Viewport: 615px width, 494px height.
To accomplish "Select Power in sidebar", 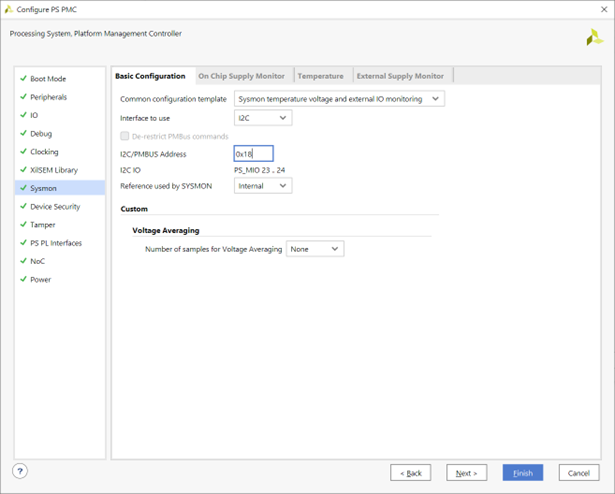I will (x=60, y=279).
